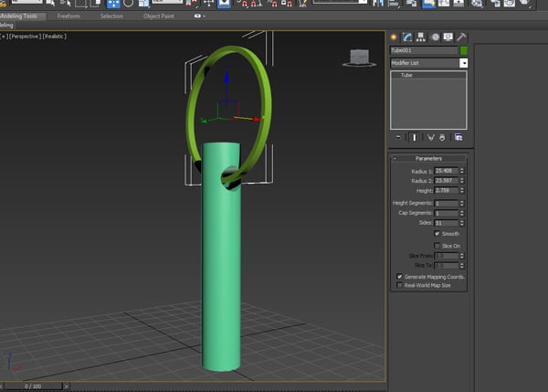Open the reference coordinate system dropdown

(x=167, y=2)
